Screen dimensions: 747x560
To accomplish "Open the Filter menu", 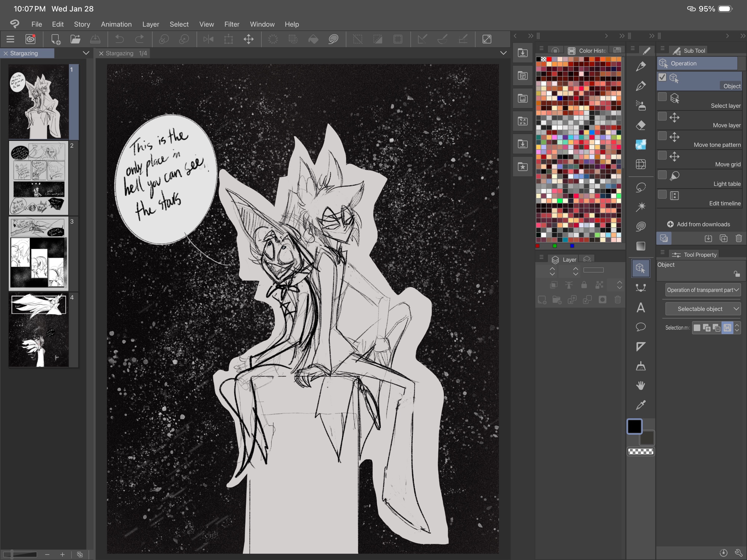I will coord(232,24).
